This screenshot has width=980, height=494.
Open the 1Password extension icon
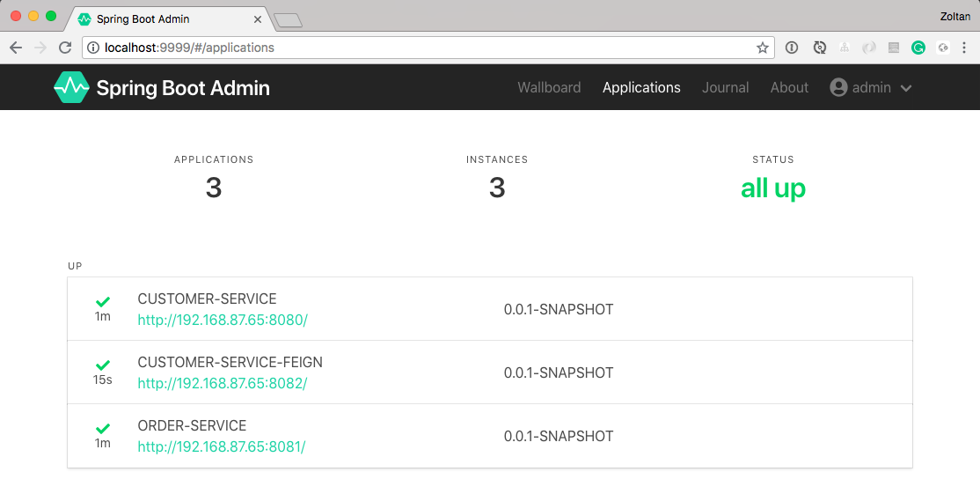click(792, 48)
